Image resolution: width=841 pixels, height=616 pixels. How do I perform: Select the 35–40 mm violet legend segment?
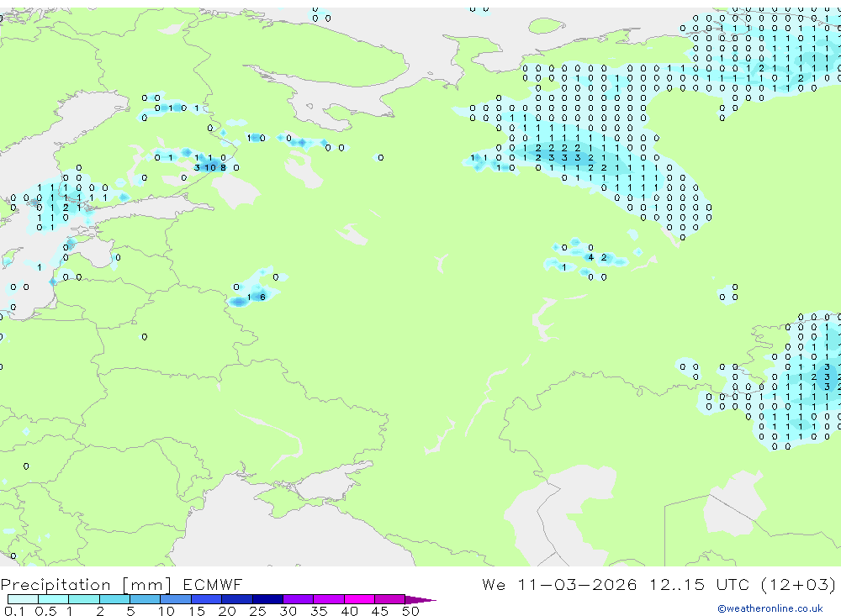coord(329,599)
